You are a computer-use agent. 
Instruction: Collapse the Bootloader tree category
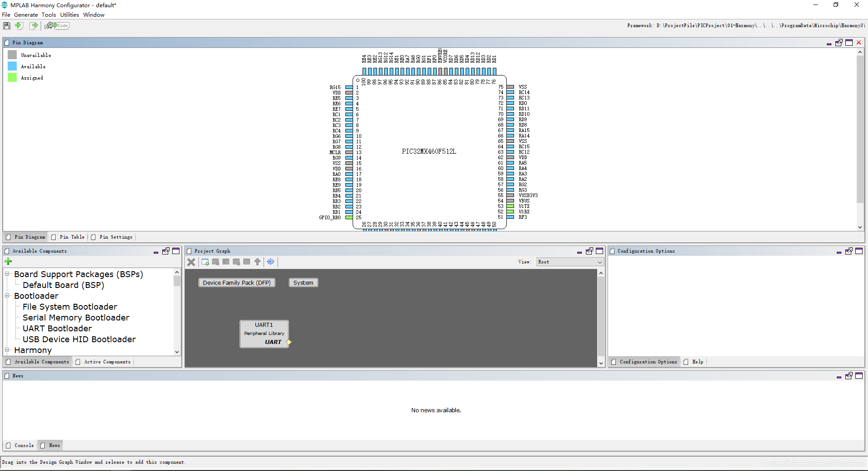point(7,296)
